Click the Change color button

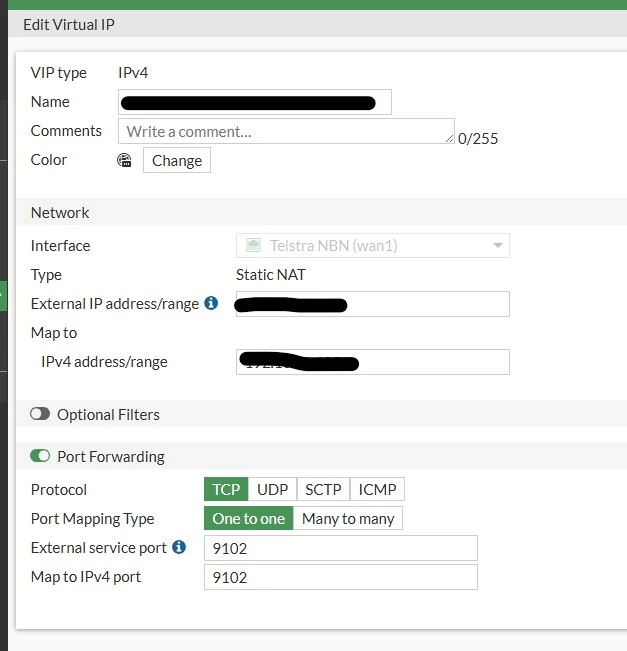click(177, 160)
